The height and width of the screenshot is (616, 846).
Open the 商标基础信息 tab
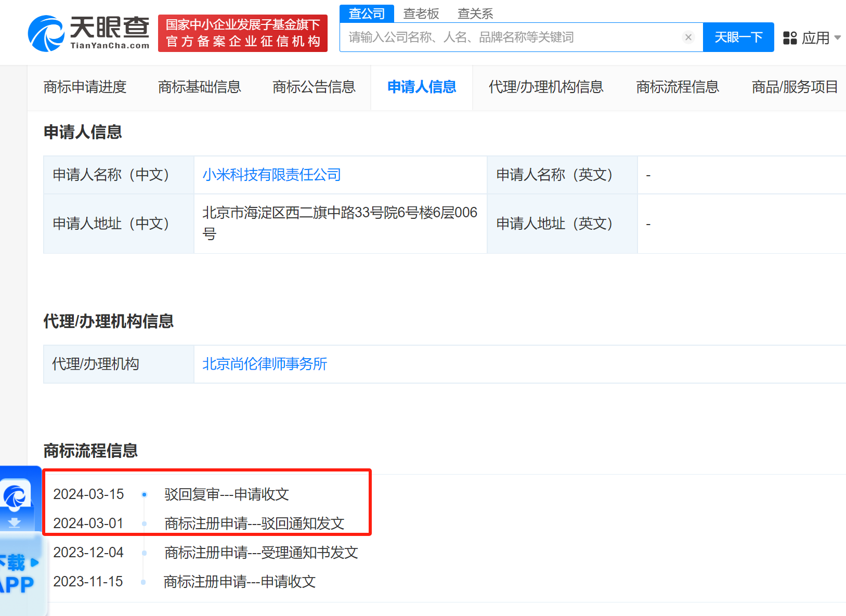pos(199,87)
